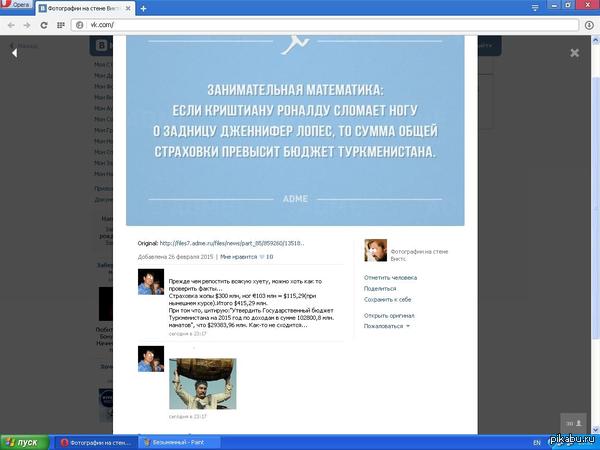Screen dimensions: 600x450
Task: Reload the page with the refresh icon
Action: pos(44,25)
